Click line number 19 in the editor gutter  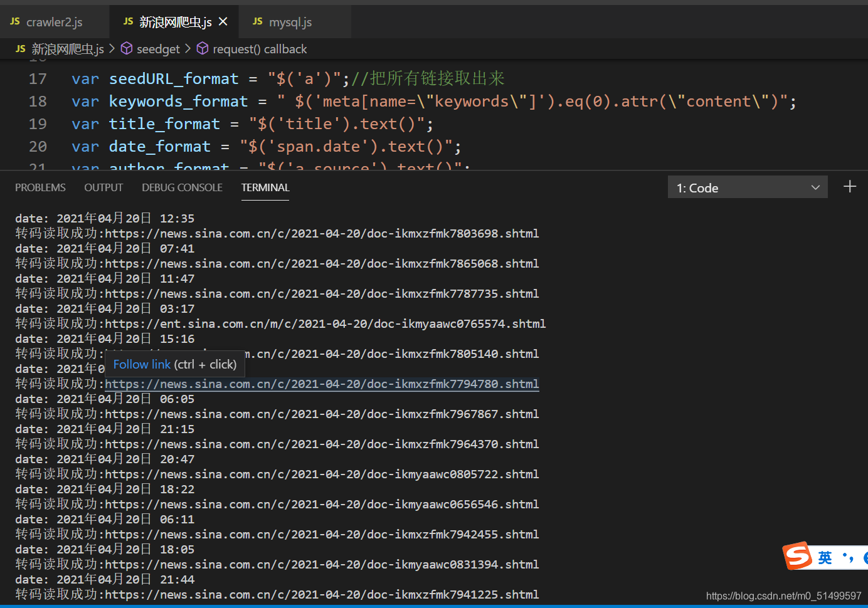[38, 123]
